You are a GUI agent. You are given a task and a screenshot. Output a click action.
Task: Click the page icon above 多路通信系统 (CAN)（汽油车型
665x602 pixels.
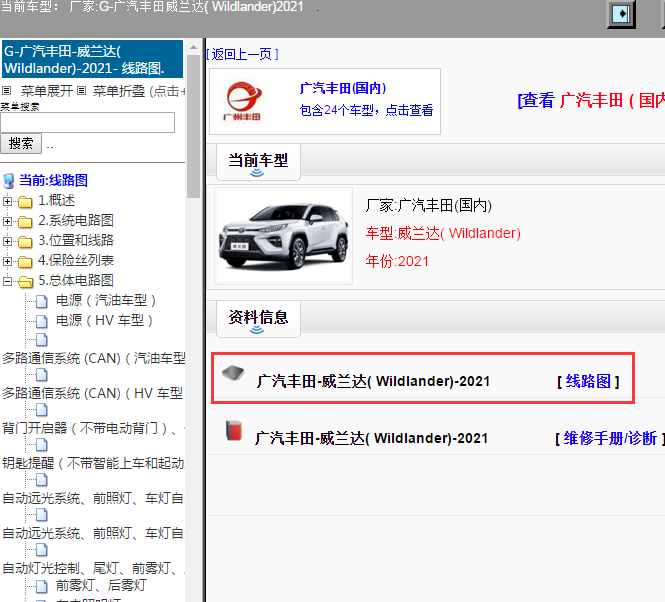[x=42, y=340]
